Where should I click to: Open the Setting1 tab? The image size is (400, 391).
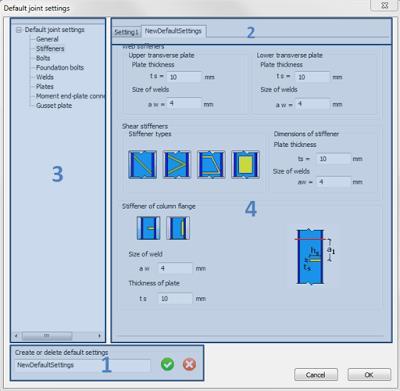pyautogui.click(x=126, y=32)
